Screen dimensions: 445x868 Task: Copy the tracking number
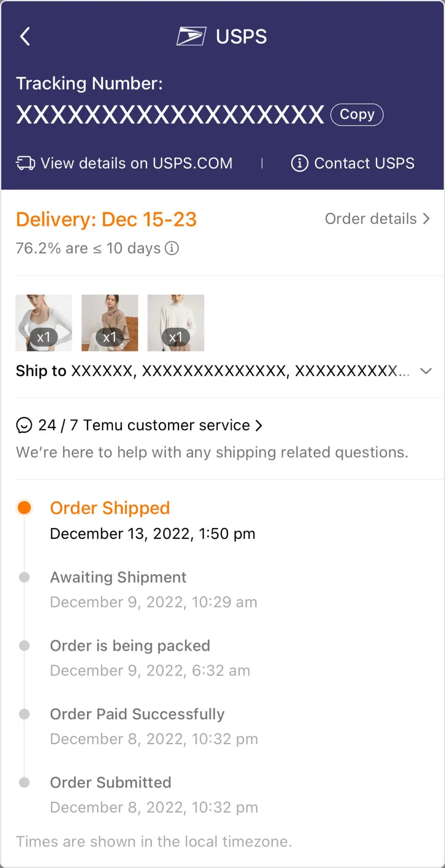pyautogui.click(x=356, y=114)
